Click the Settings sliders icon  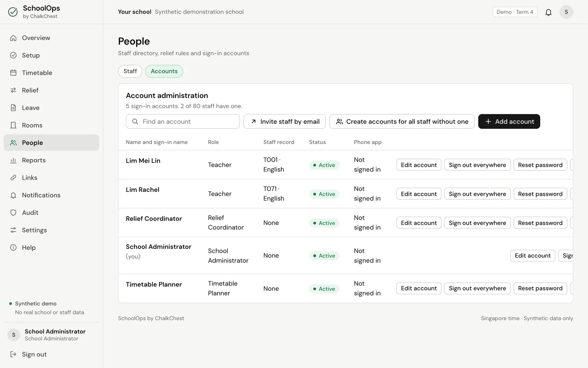[14, 230]
